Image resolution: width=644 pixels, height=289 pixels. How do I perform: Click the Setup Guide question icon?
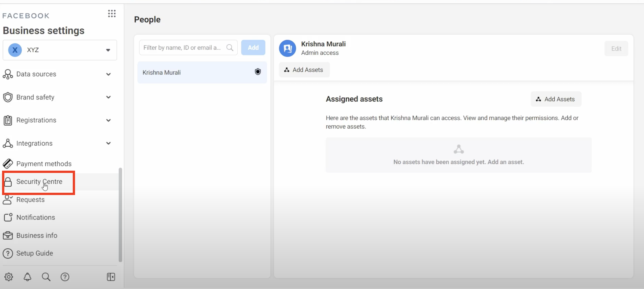pyautogui.click(x=8, y=254)
